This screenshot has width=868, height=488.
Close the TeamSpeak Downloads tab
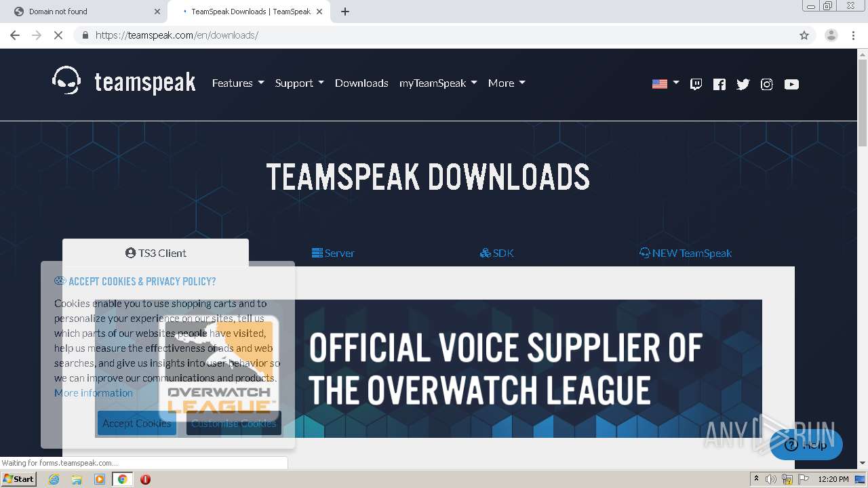coord(319,12)
